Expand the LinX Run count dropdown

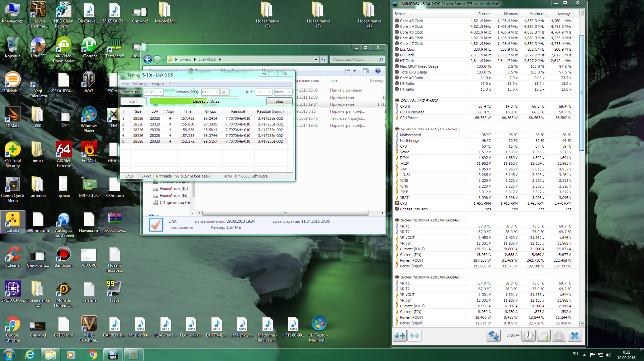tap(269, 92)
